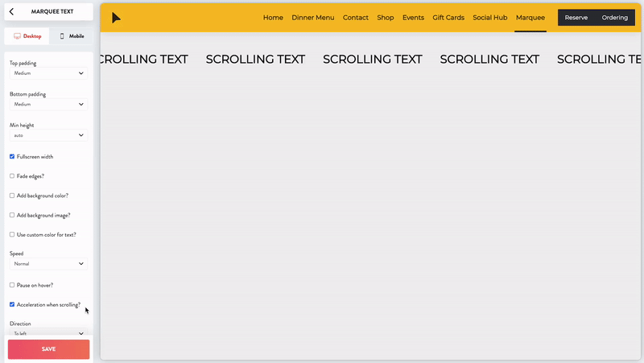Click the Ordering button

click(x=614, y=18)
